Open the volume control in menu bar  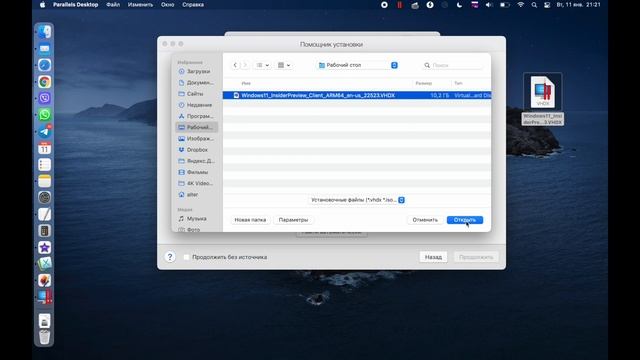(x=489, y=5)
